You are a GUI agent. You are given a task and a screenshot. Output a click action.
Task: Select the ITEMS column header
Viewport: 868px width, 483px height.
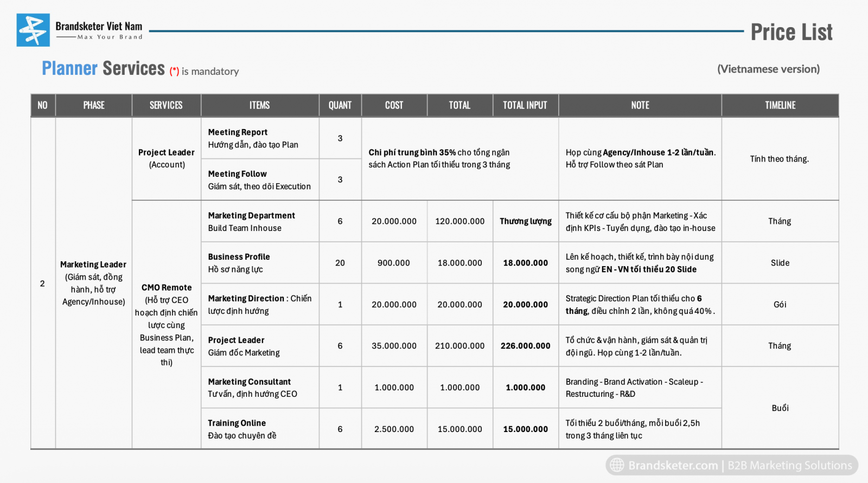[x=259, y=105]
